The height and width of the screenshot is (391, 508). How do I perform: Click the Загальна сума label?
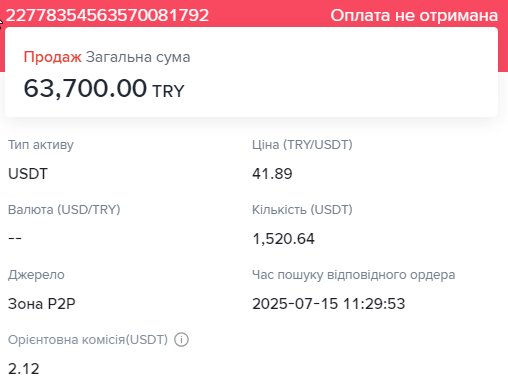[138, 57]
